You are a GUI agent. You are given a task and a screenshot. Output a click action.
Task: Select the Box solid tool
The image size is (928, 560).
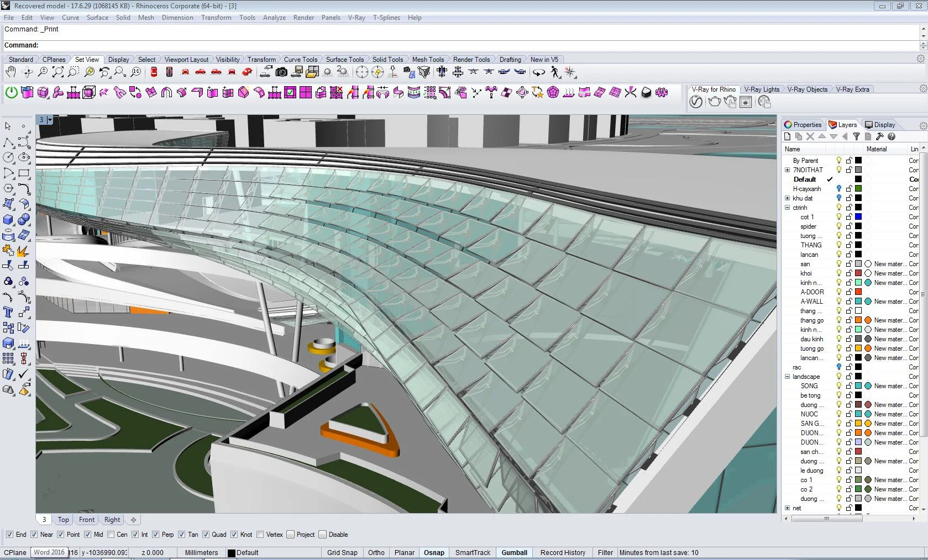pos(8,220)
